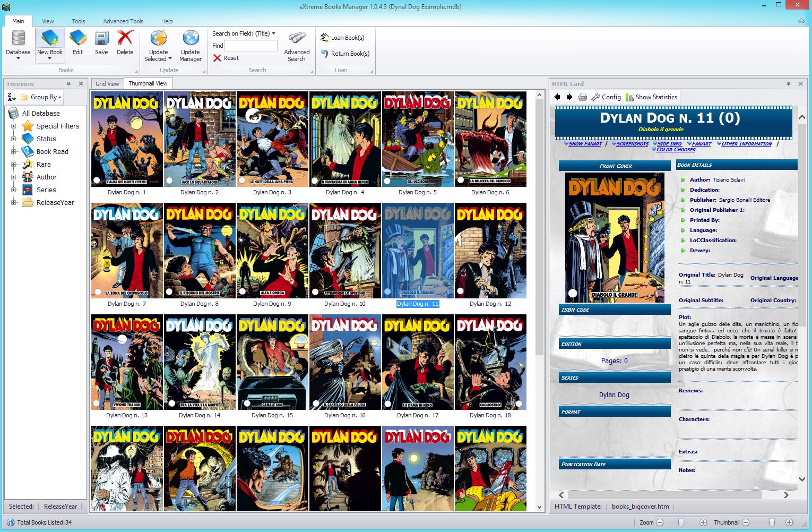
Task: Pin the HTML Card panel
Action: click(788, 84)
